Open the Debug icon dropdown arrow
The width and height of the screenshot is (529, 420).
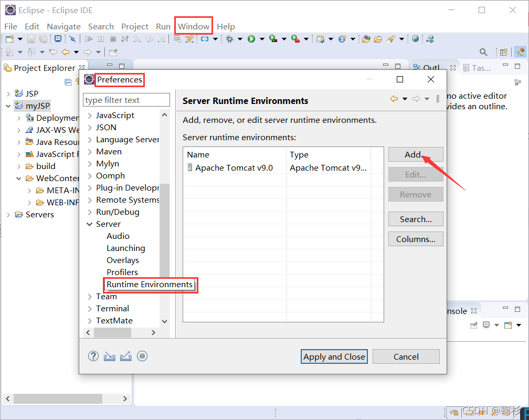click(240, 39)
